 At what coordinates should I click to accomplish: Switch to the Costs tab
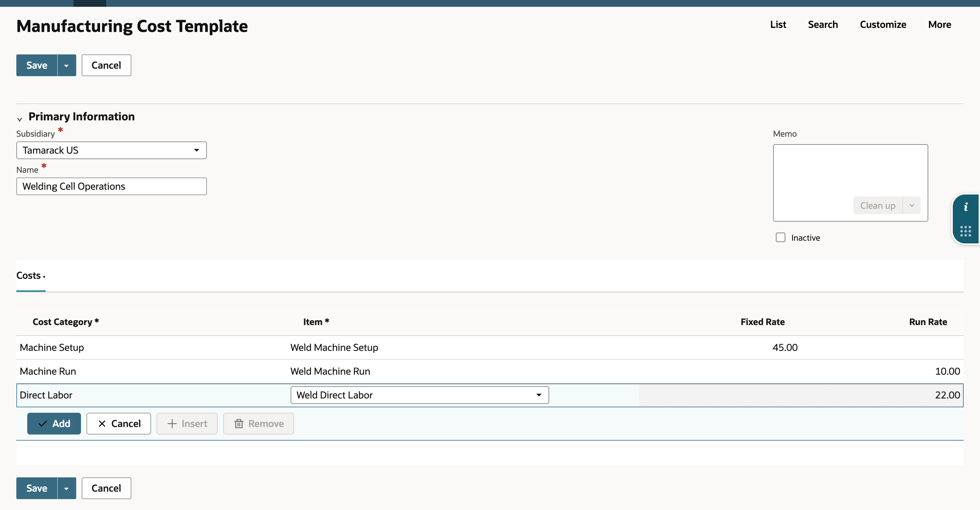30,275
